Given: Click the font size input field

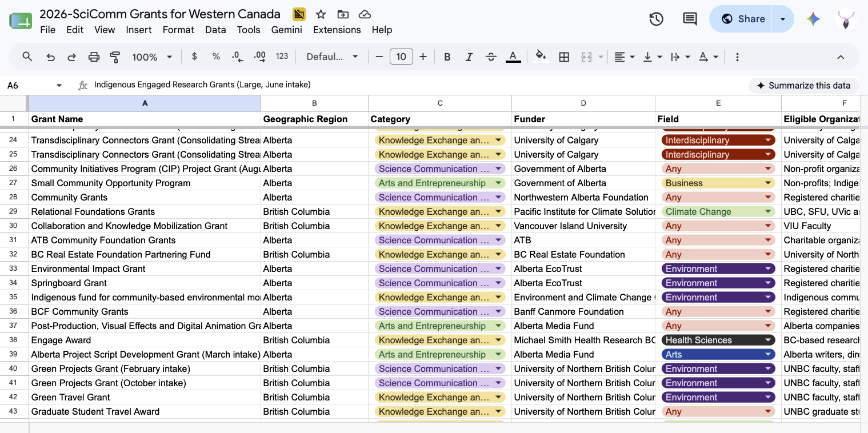Looking at the screenshot, I should [401, 57].
